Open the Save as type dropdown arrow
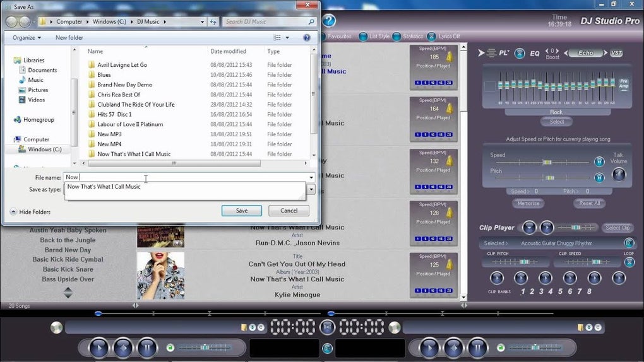The width and height of the screenshot is (644, 362). 311,189
